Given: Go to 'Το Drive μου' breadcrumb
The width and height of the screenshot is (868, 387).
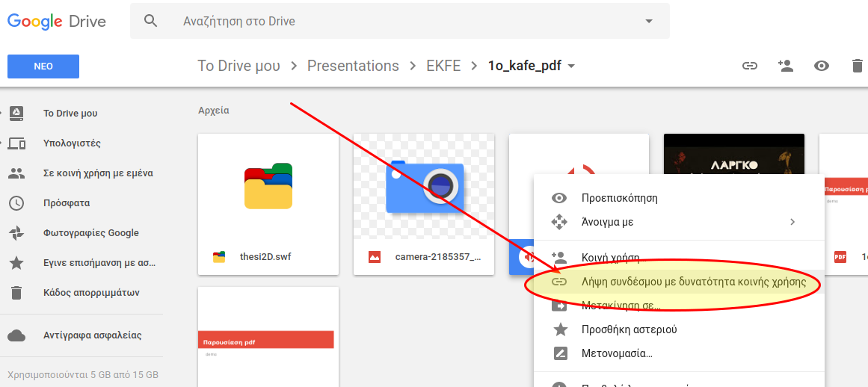Looking at the screenshot, I should click(x=238, y=66).
